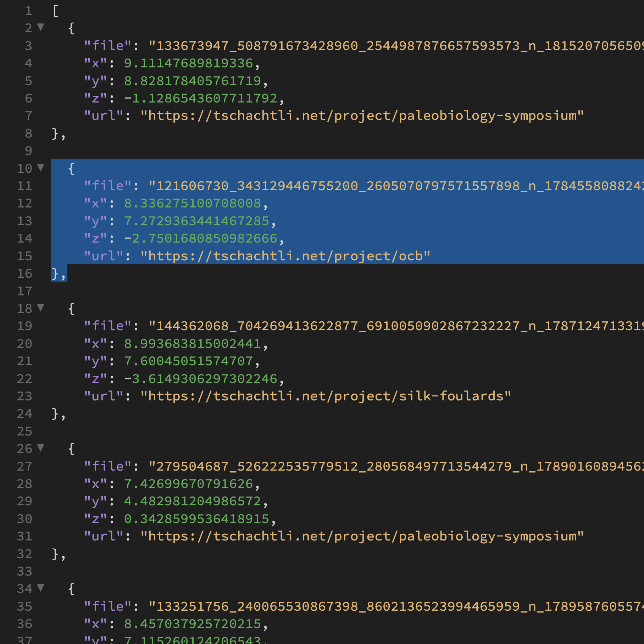
Task: Click the closing brace on line 24
Action: (x=55, y=413)
